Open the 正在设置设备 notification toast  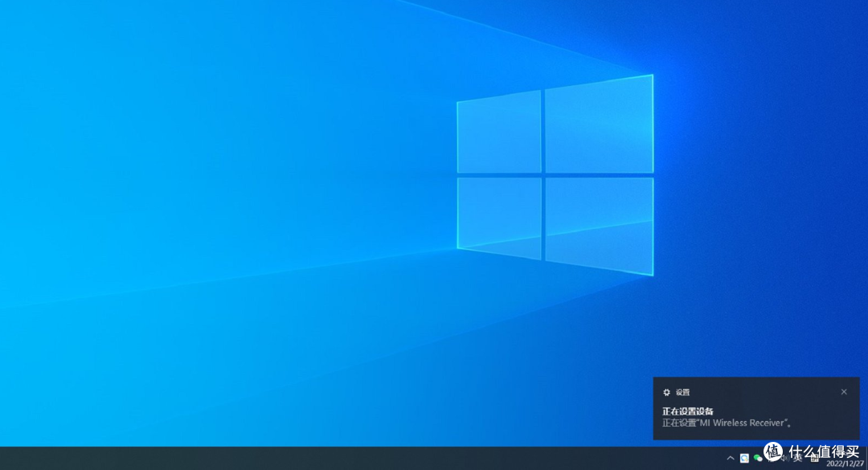756,409
